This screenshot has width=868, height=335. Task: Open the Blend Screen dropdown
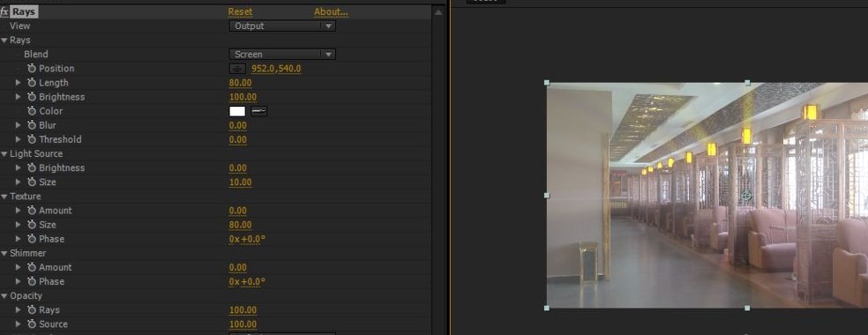(x=282, y=54)
